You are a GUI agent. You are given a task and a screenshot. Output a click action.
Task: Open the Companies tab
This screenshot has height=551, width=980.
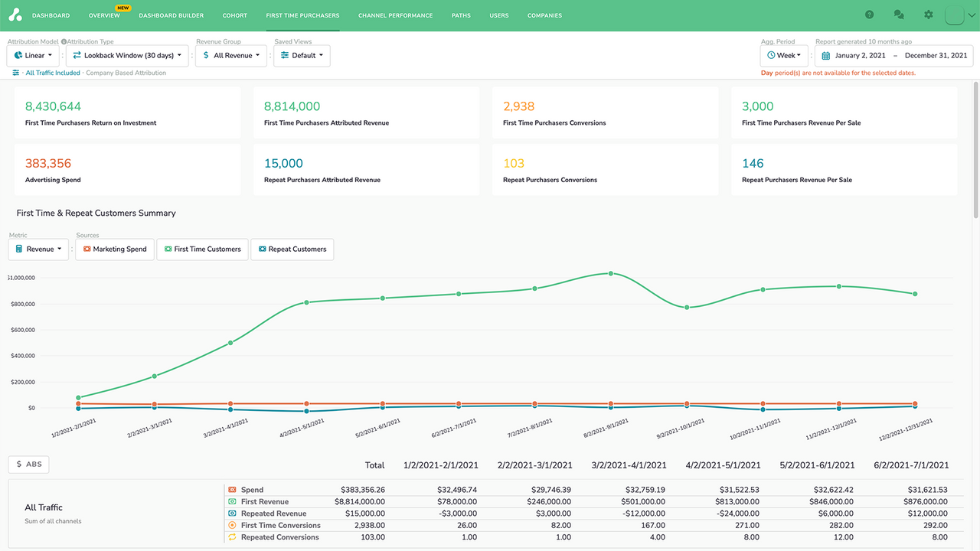coord(544,15)
